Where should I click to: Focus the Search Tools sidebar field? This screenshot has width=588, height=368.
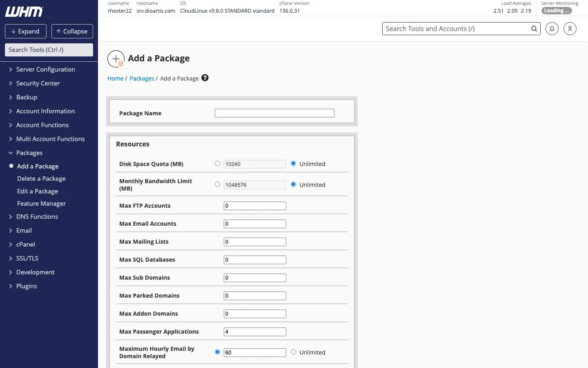tap(49, 50)
